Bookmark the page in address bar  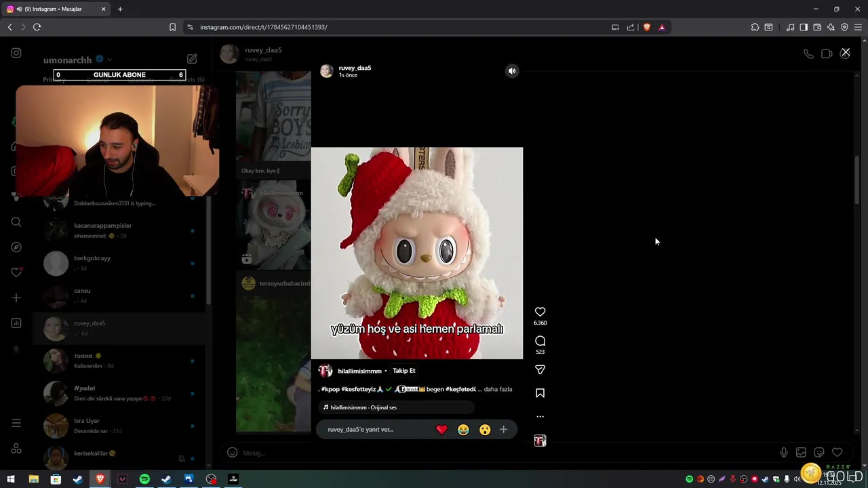click(172, 27)
